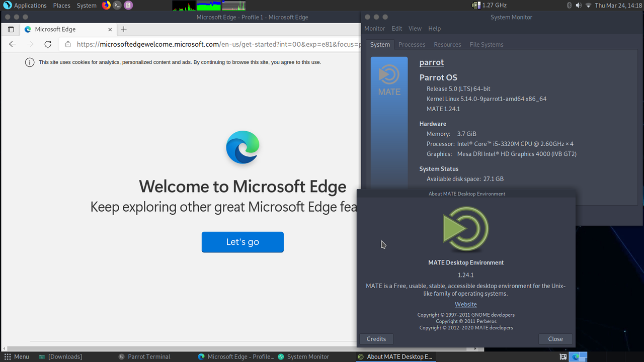Switch to the System tab
The image size is (644, 362).
pyautogui.click(x=380, y=45)
